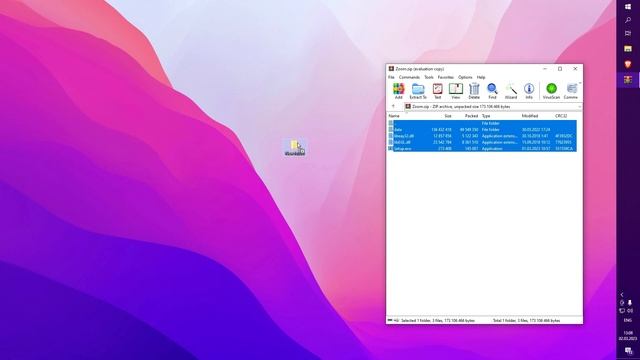Sort by the Packed column header
640x360 pixels.
(x=471, y=116)
